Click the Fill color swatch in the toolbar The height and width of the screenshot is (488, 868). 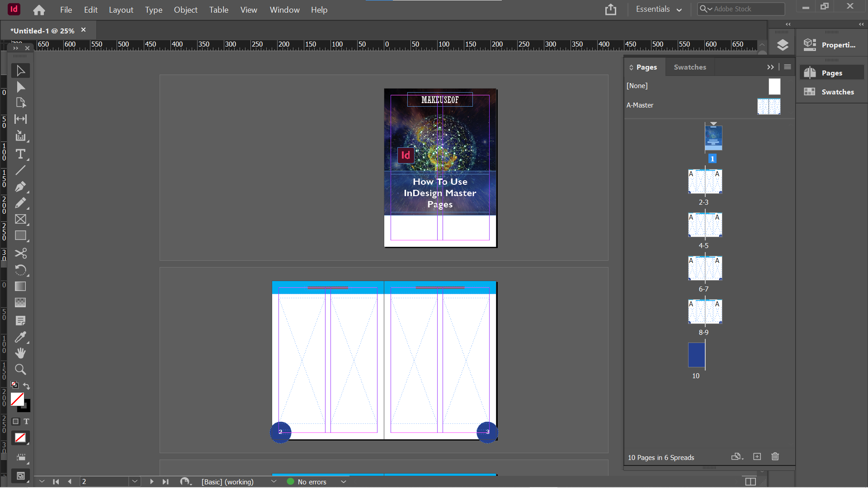click(17, 399)
